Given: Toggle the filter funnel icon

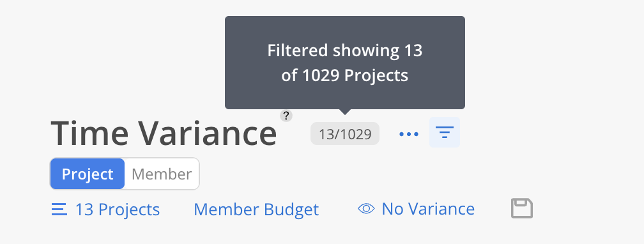Looking at the screenshot, I should (x=445, y=132).
